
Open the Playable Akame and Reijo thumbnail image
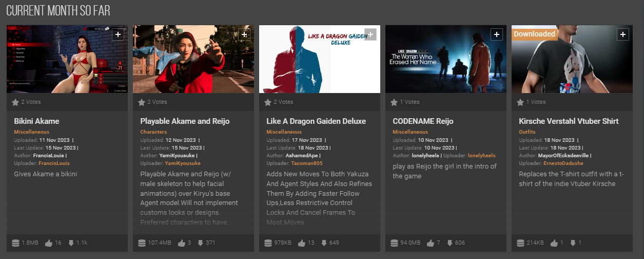(193, 59)
